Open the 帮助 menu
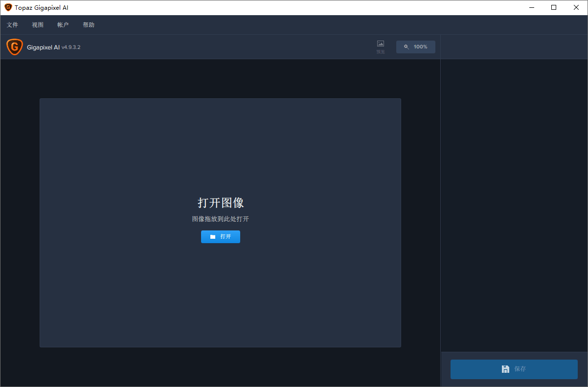The width and height of the screenshot is (588, 387). pos(89,24)
